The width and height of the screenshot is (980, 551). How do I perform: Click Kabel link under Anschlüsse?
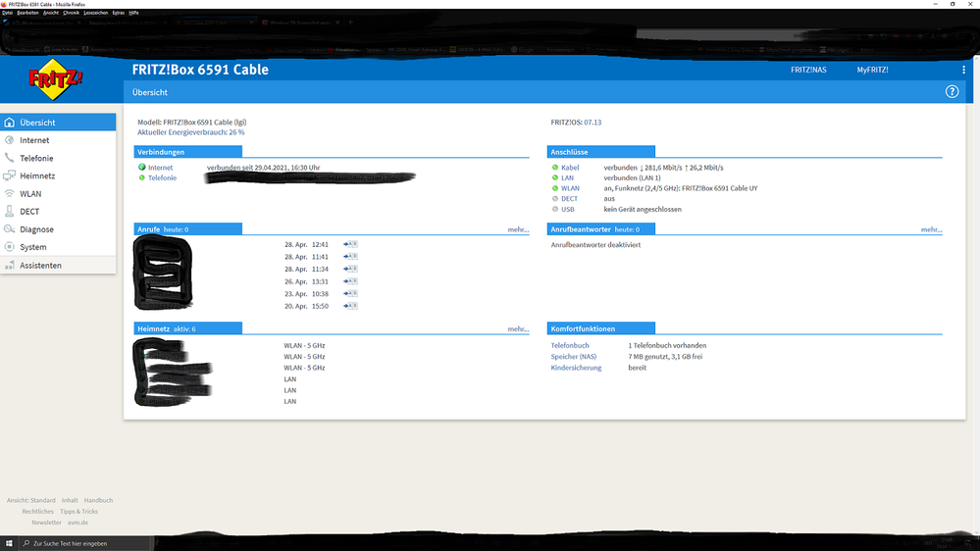pos(570,168)
